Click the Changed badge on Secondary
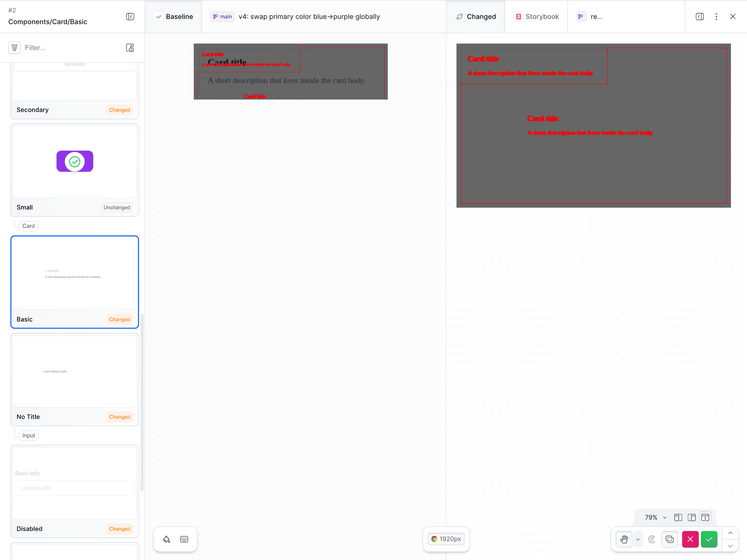This screenshot has width=747, height=560. pyautogui.click(x=119, y=110)
